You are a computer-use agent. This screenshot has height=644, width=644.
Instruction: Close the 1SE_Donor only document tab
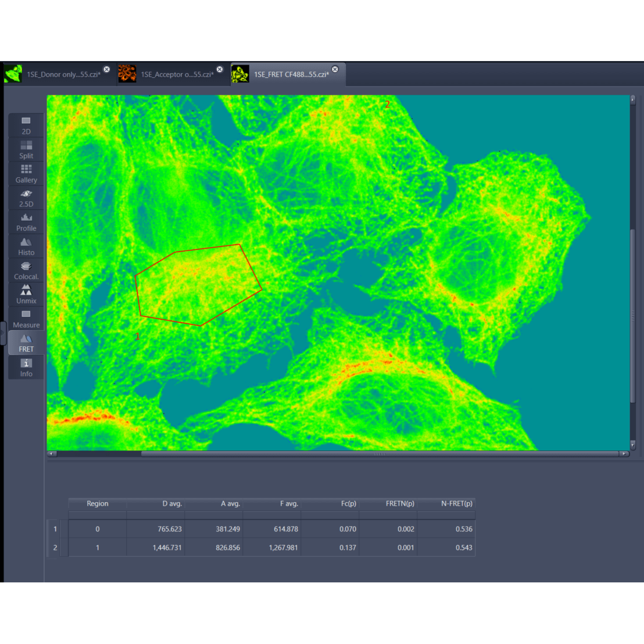[107, 69]
